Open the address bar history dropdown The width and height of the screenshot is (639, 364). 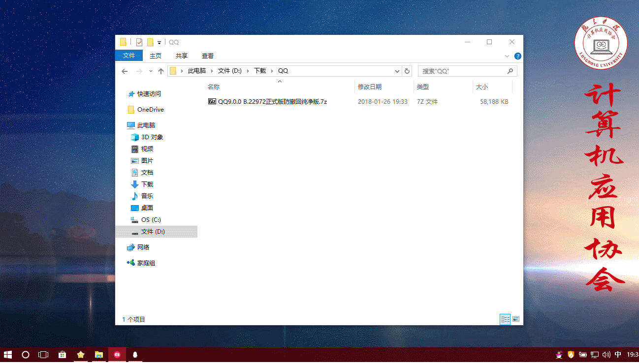397,71
